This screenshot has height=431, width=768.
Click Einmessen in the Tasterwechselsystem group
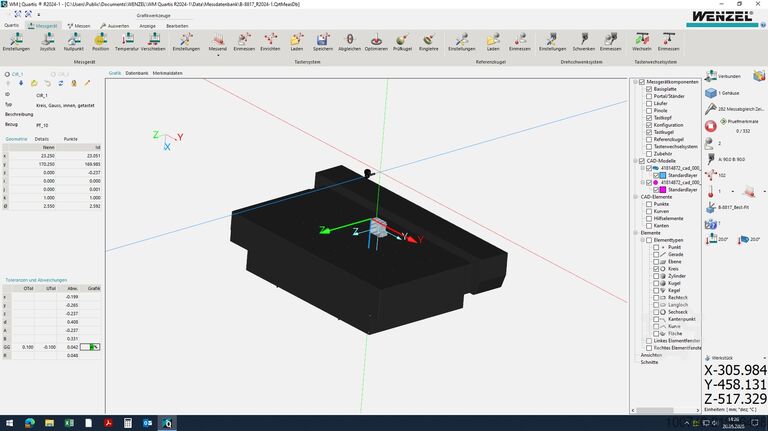[668, 42]
